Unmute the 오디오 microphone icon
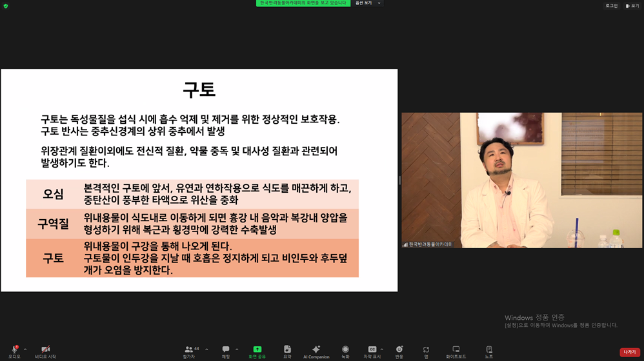This screenshot has width=644, height=361. click(14, 349)
